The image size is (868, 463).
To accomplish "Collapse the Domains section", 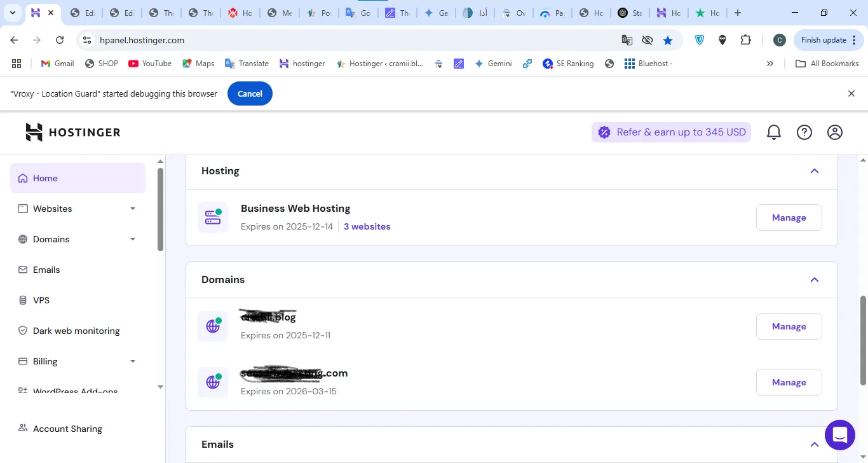I will click(x=814, y=280).
